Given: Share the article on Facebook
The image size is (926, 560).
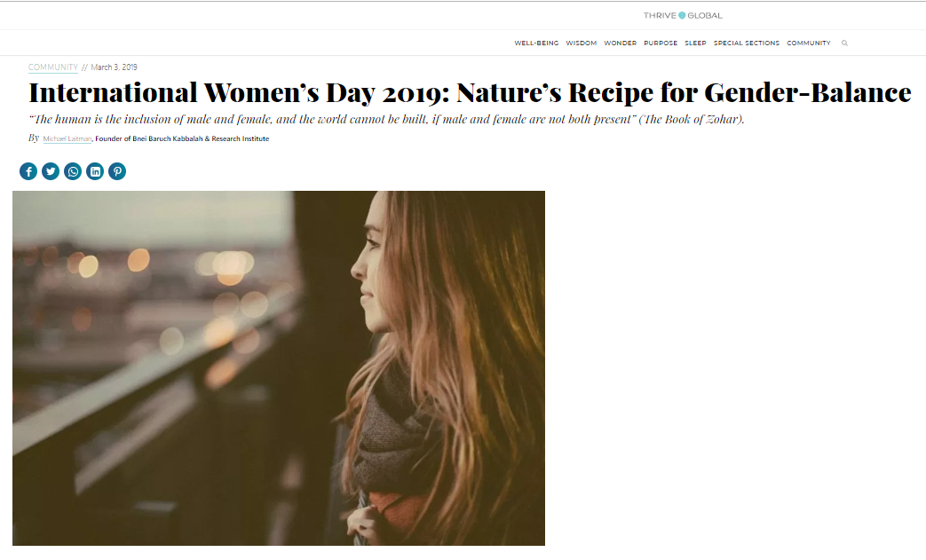Looking at the screenshot, I should [28, 171].
